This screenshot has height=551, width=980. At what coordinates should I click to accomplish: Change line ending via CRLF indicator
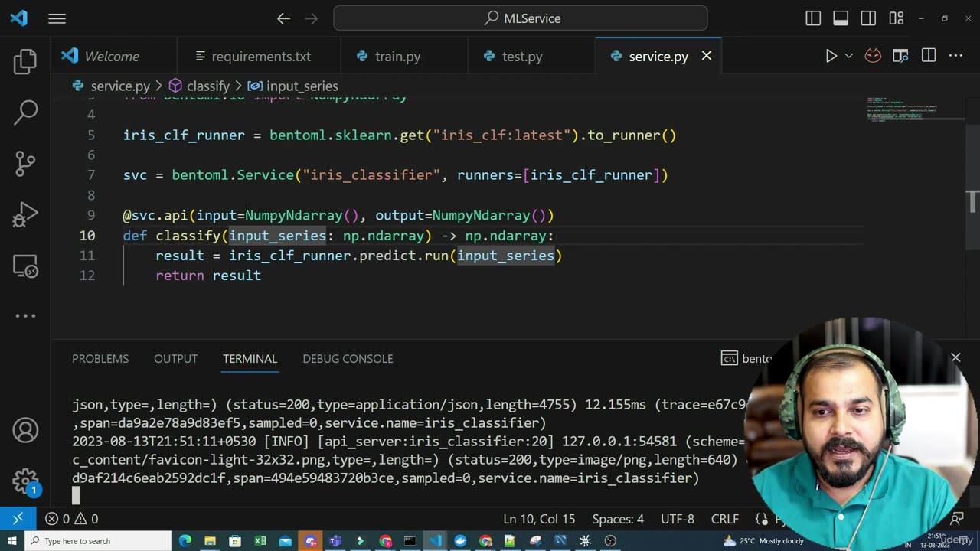click(x=724, y=519)
